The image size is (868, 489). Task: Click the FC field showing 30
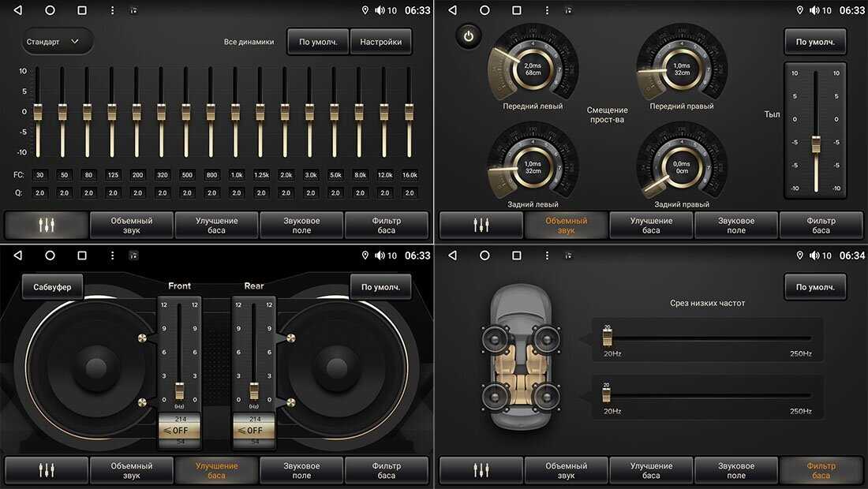tap(39, 175)
